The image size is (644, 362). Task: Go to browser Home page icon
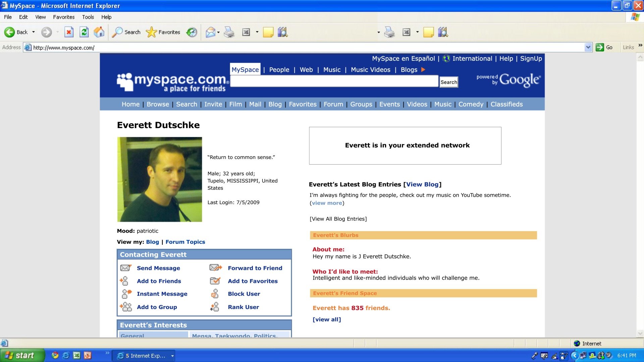coord(99,32)
